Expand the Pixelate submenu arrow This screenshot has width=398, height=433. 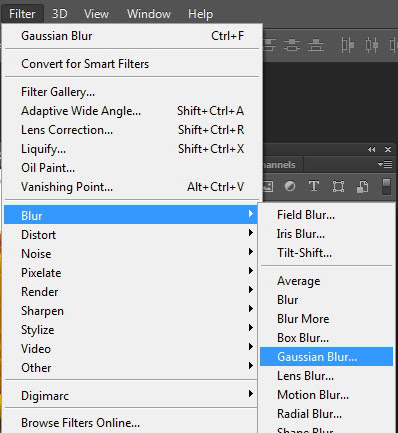point(251,271)
